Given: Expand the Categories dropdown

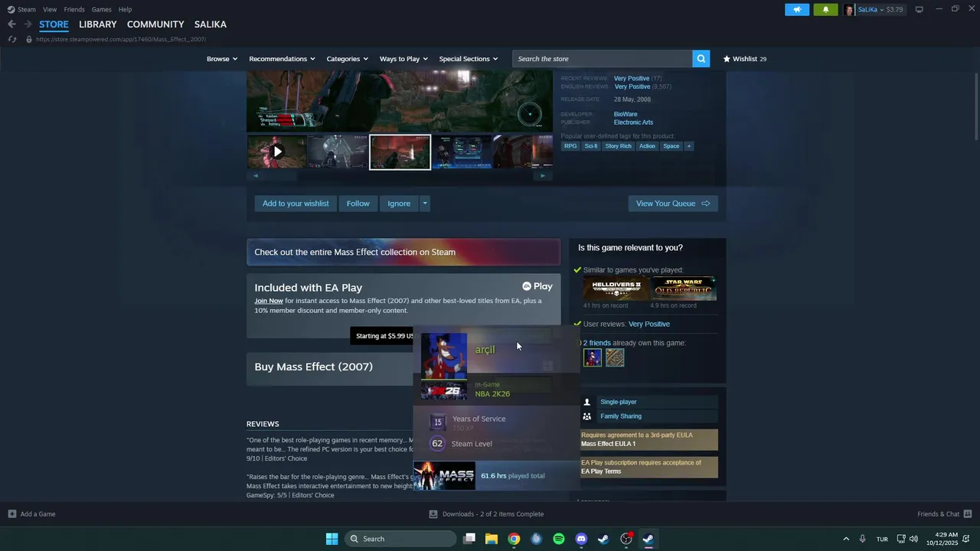Looking at the screenshot, I should coord(348,59).
